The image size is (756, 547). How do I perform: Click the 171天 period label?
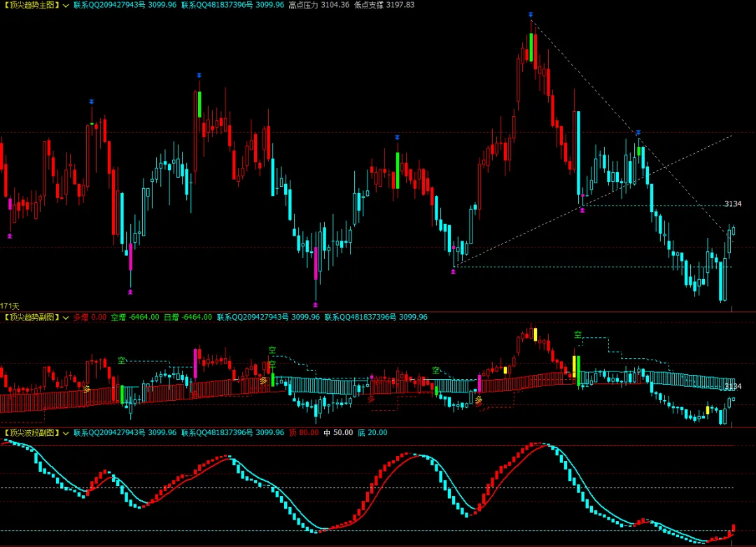click(10, 306)
